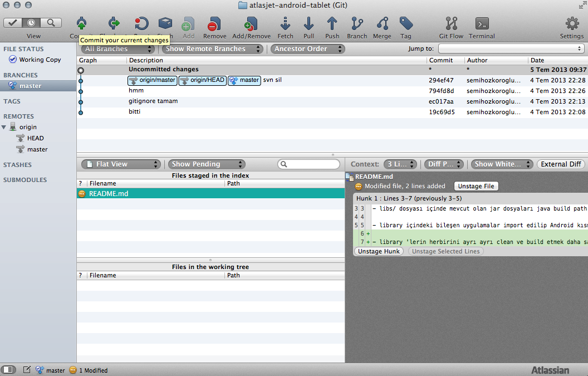Click the Pull toolbar icon
This screenshot has width=588, height=376.
308,23
